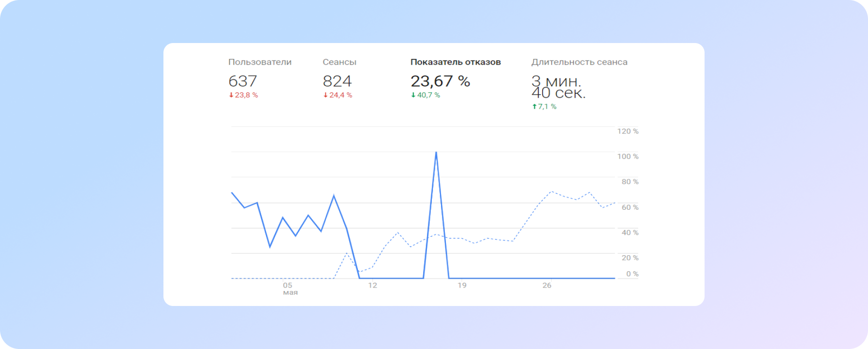Click the bounce rate value 23,67 %
The image size is (868, 349).
point(440,81)
